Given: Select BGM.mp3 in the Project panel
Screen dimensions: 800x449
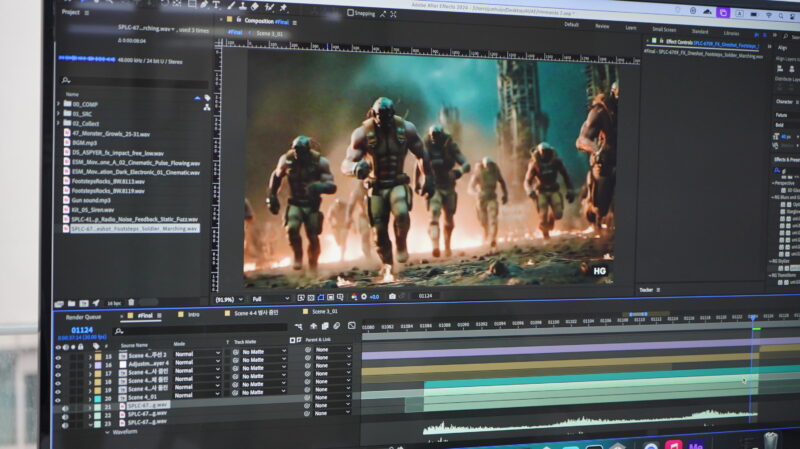Looking at the screenshot, I should coord(85,143).
